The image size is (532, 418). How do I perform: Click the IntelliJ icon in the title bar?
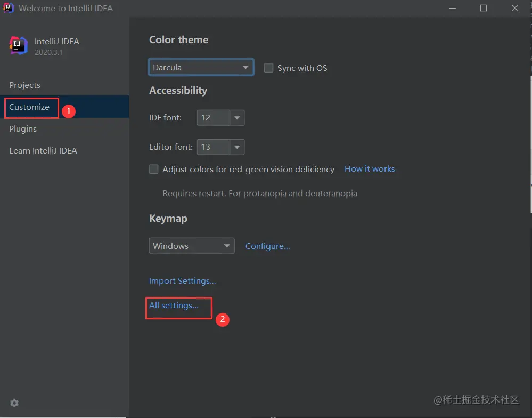point(8,8)
